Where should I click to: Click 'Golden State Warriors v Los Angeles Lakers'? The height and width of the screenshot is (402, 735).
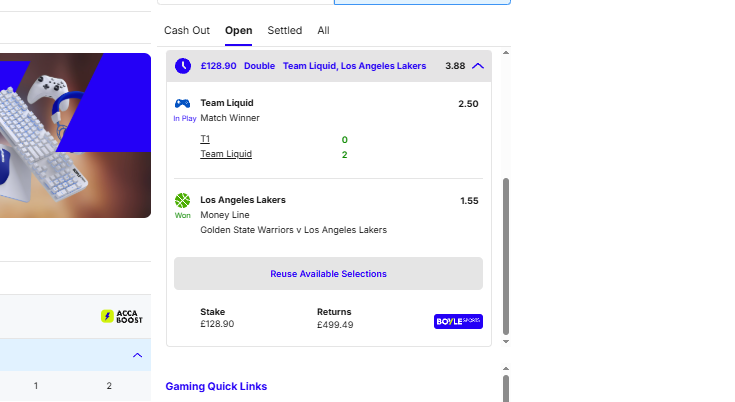coord(293,230)
